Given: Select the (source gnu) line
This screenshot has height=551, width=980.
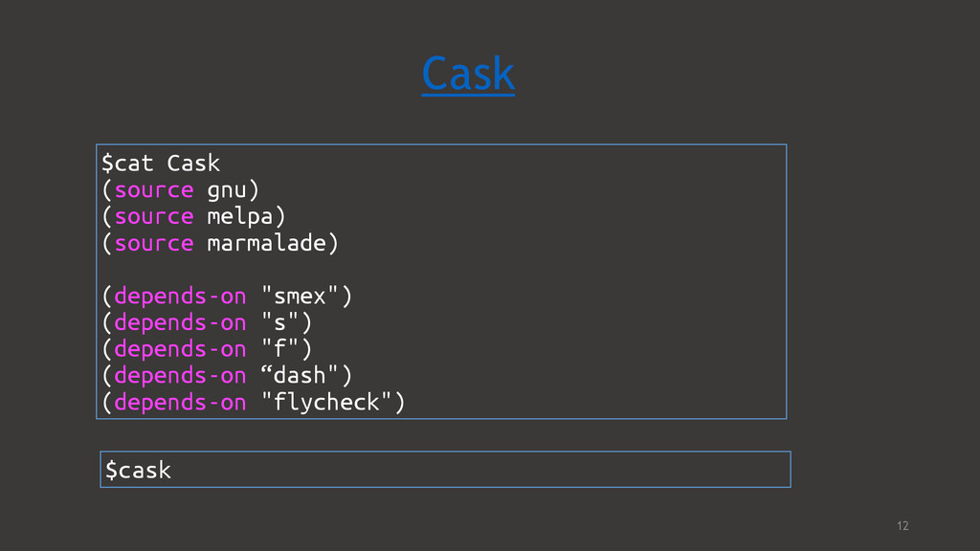Looking at the screenshot, I should (180, 190).
